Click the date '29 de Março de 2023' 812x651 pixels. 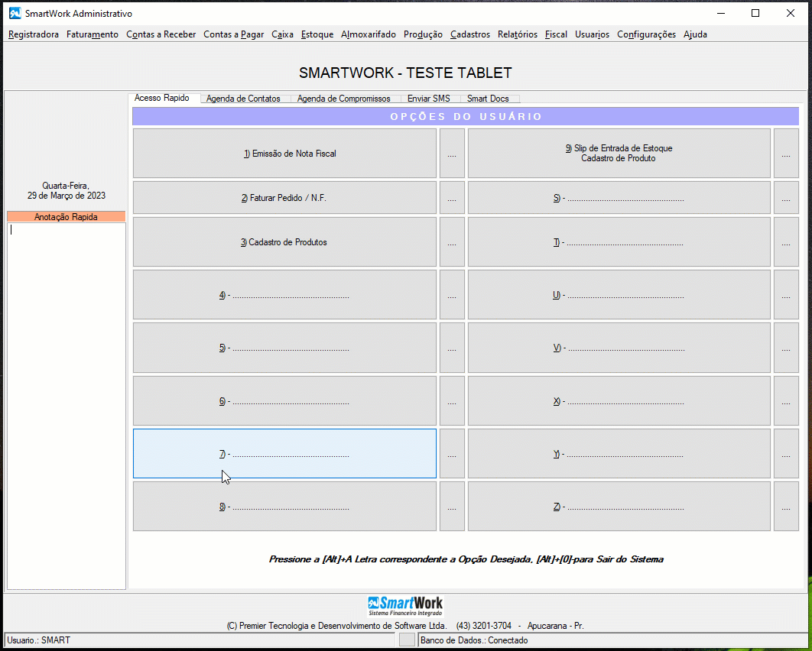click(x=67, y=196)
